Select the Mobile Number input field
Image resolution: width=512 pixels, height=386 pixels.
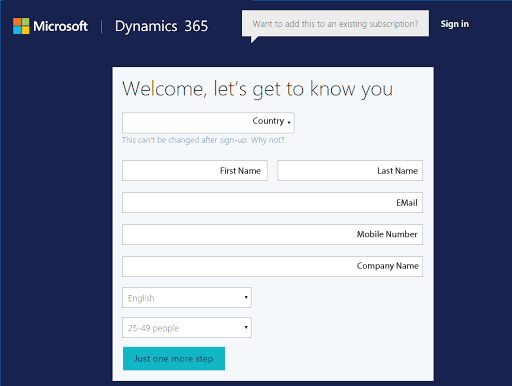pyautogui.click(x=272, y=234)
